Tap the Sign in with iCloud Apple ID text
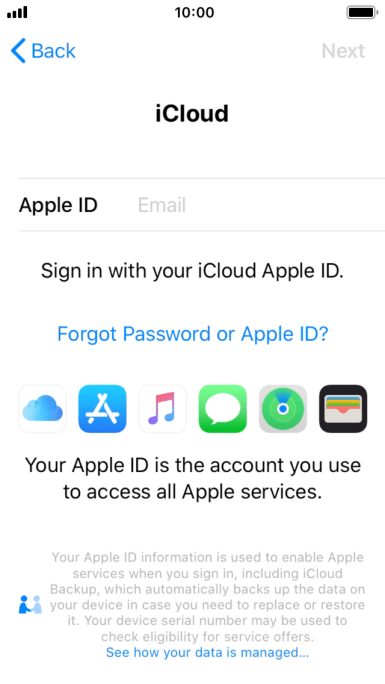This screenshot has height=684, width=385. pyautogui.click(x=193, y=271)
